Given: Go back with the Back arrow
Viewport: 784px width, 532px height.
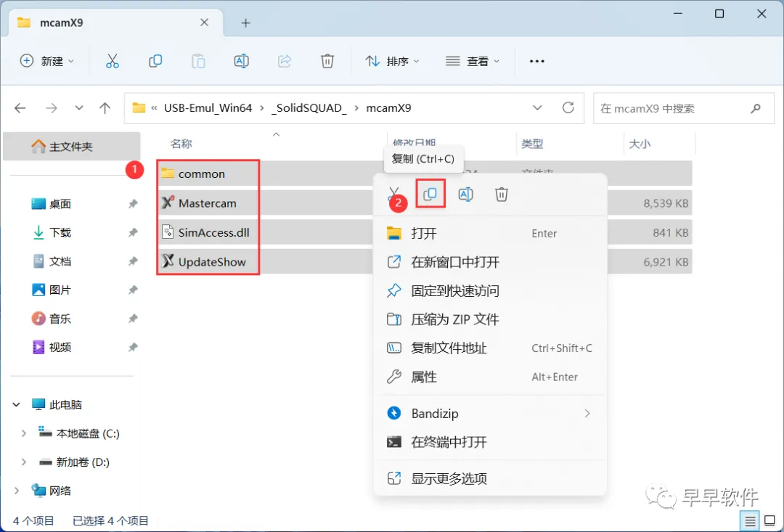Looking at the screenshot, I should pyautogui.click(x=20, y=108).
